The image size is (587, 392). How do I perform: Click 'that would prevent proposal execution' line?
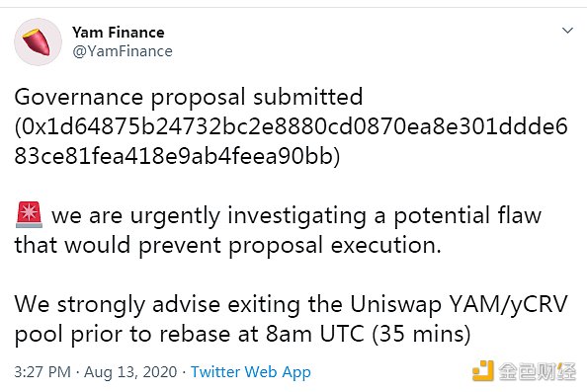[x=227, y=246]
